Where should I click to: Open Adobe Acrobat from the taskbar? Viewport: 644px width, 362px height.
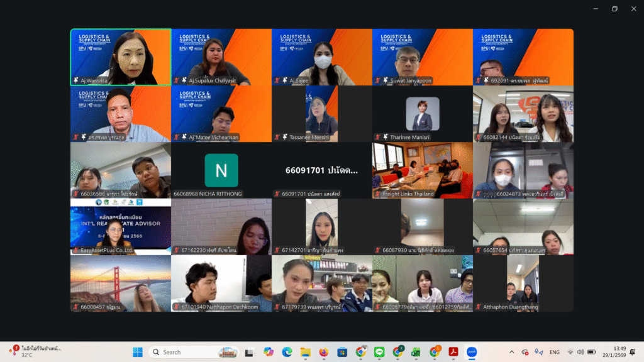pos(453,352)
